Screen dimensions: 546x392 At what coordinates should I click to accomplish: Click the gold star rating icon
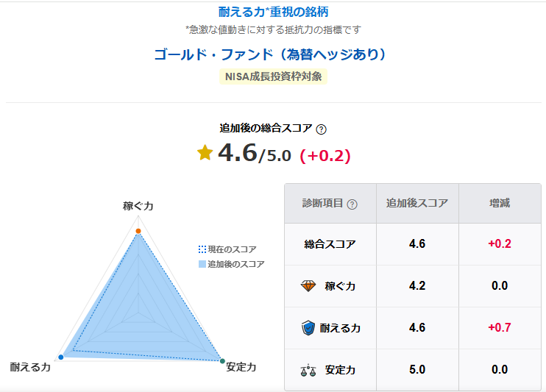(x=205, y=152)
